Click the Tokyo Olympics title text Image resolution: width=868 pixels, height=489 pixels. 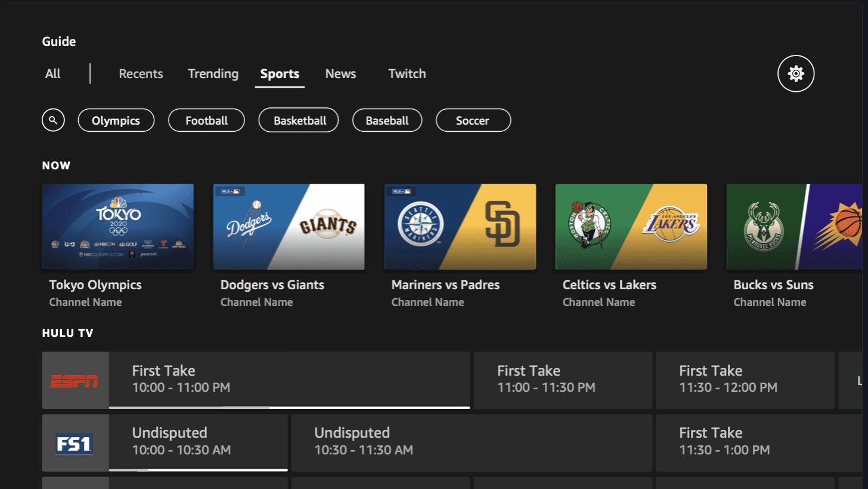coord(95,285)
